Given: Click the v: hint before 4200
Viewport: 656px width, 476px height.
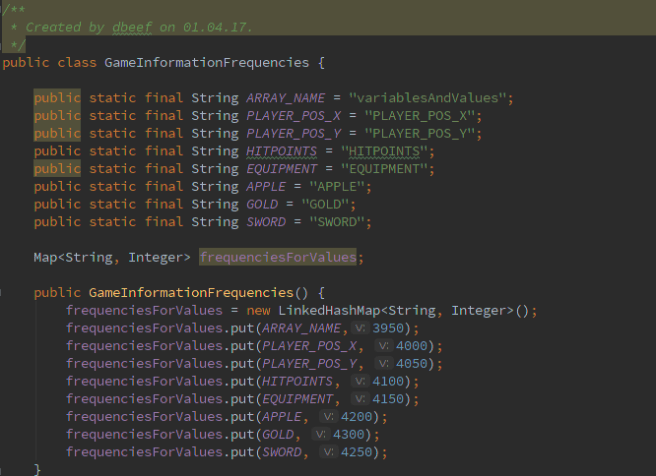Looking at the screenshot, I should [331, 417].
